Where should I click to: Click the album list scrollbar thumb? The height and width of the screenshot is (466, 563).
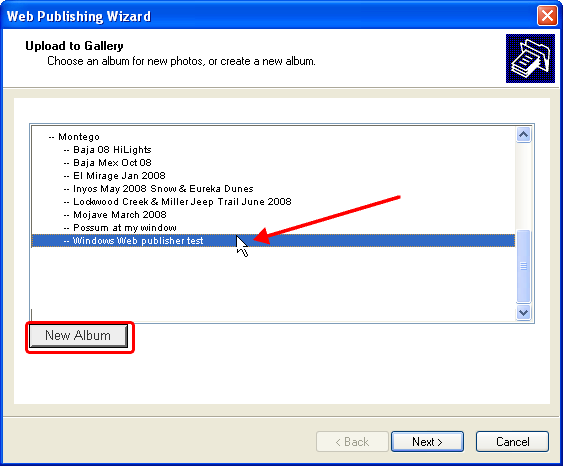524,266
